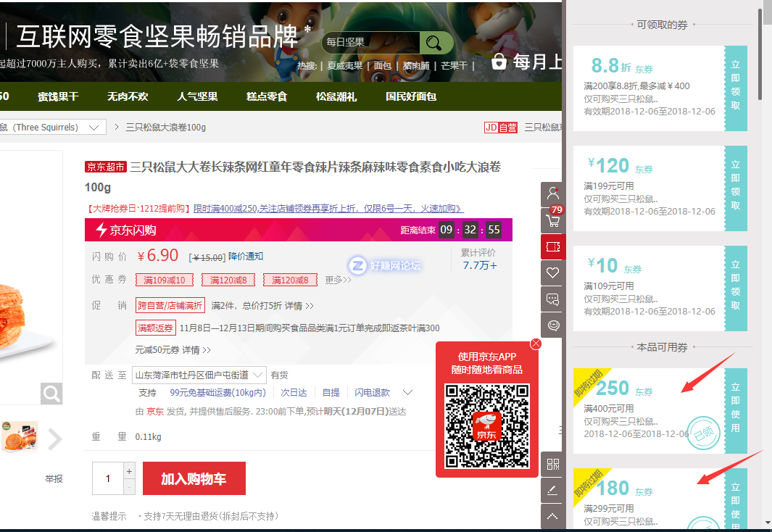Screen dimensions: 772x532
Task: Click the JD APP QR code image
Action: 487,426
